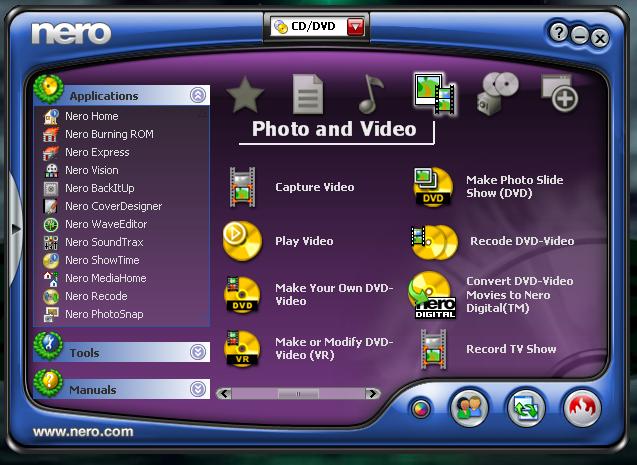
Task: Open the Favorites star category
Action: click(245, 95)
